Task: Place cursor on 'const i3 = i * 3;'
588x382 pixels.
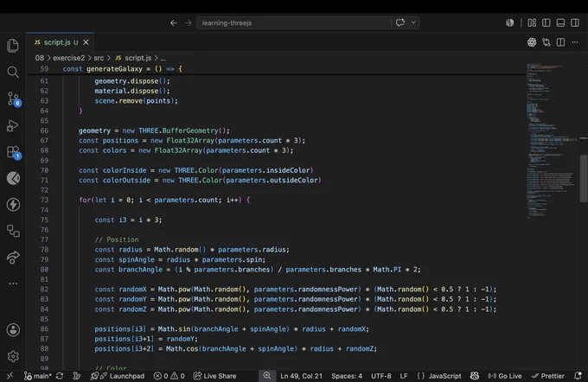Action: click(x=128, y=220)
